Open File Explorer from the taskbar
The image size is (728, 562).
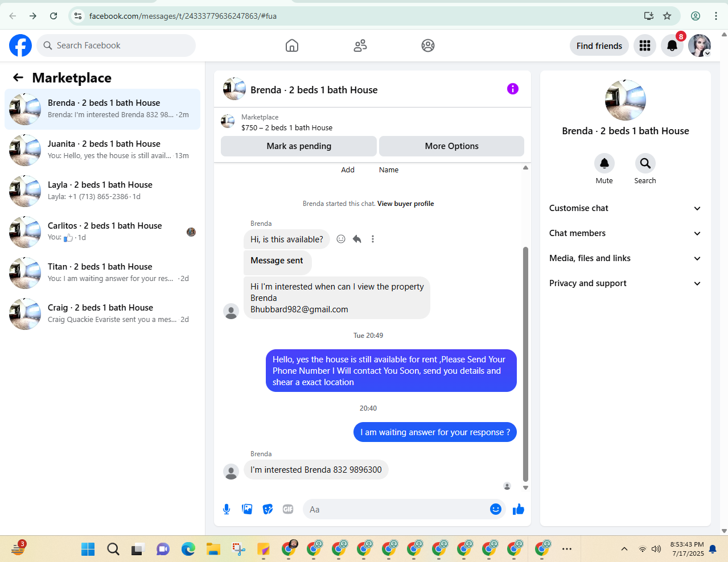pyautogui.click(x=213, y=549)
